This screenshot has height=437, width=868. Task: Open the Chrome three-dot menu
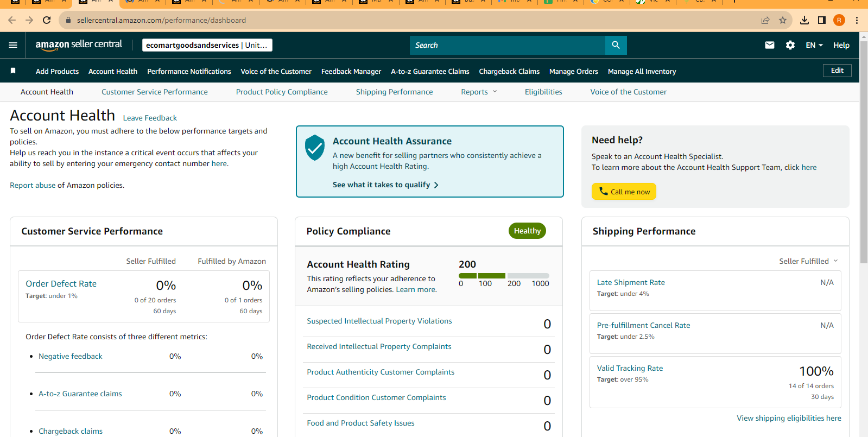point(857,20)
